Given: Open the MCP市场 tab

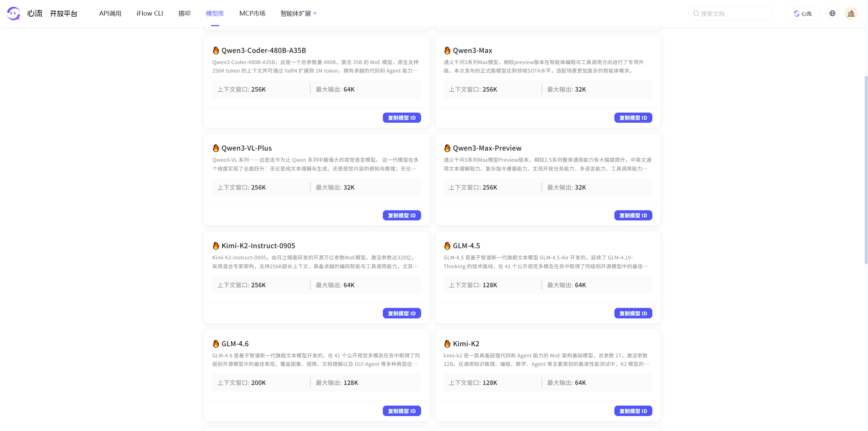Looking at the screenshot, I should [x=252, y=13].
